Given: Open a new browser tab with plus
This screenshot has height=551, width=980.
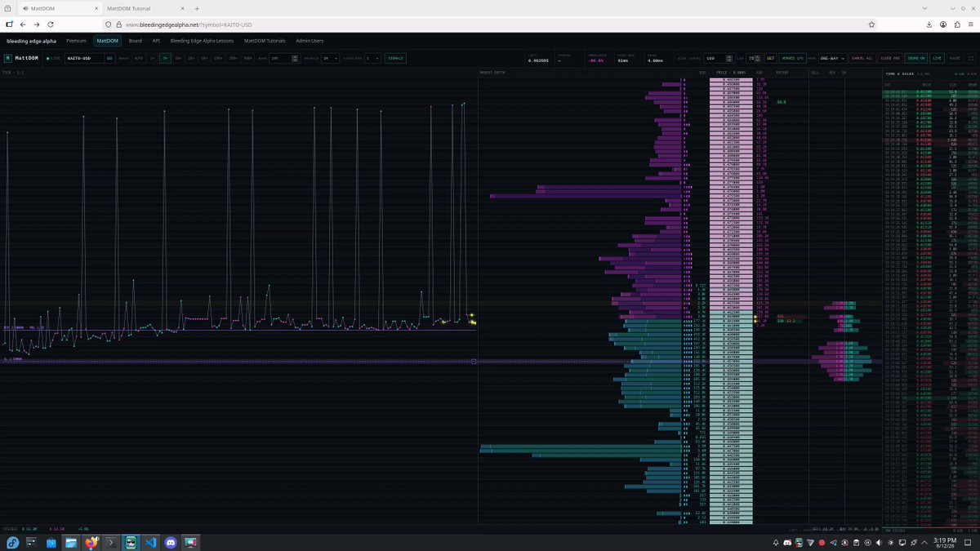Looking at the screenshot, I should click(x=197, y=8).
